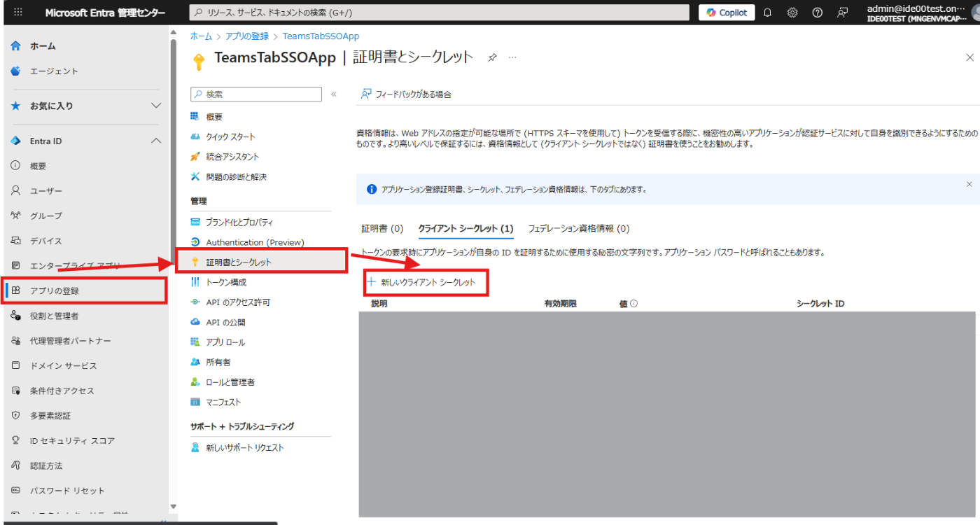Pin the TeamsTabSSOApp blade
This screenshot has width=980, height=525.
(x=492, y=57)
